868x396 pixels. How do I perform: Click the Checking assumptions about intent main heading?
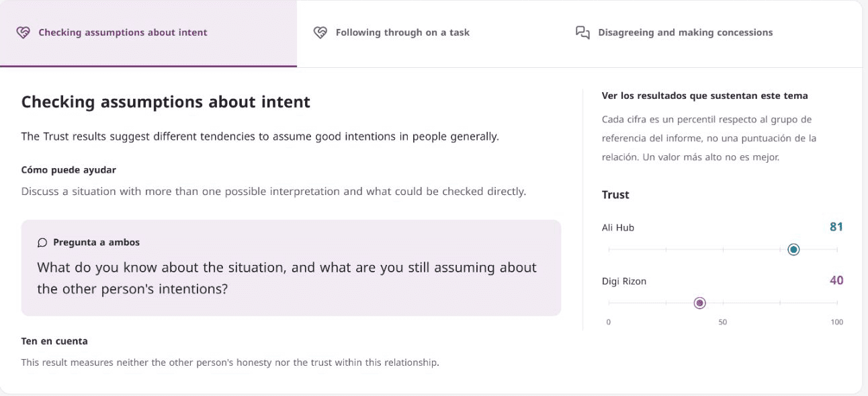(x=166, y=102)
